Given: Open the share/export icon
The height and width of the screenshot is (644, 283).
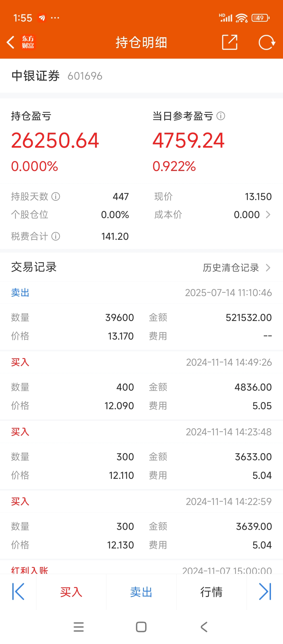Looking at the screenshot, I should 230,42.
